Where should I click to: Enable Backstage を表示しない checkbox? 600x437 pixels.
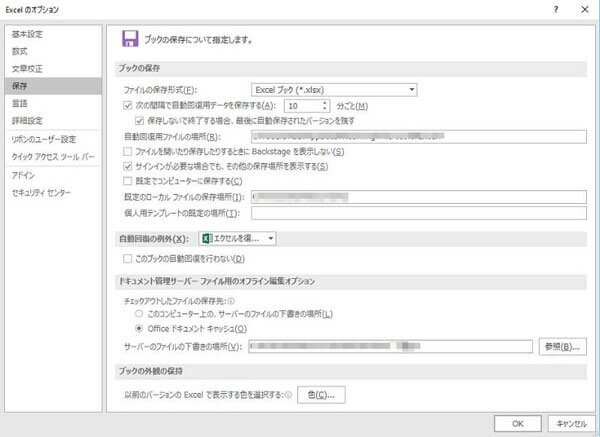(128, 152)
